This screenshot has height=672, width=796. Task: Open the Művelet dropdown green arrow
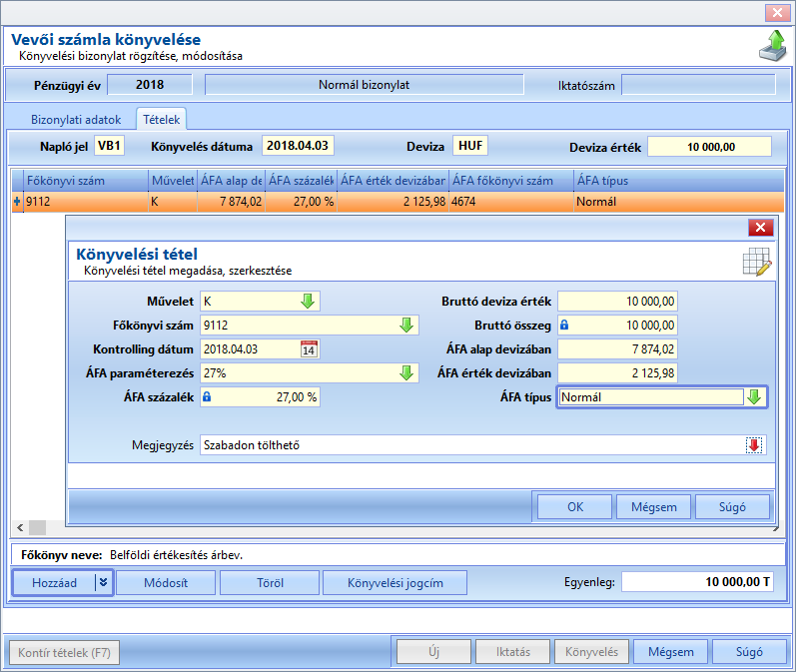pos(308,301)
